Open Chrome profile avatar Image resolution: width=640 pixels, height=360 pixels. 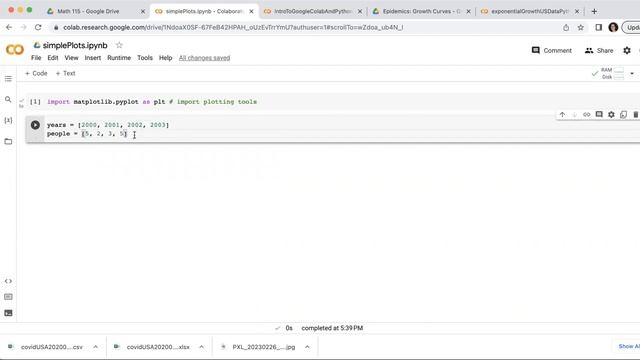click(x=613, y=27)
